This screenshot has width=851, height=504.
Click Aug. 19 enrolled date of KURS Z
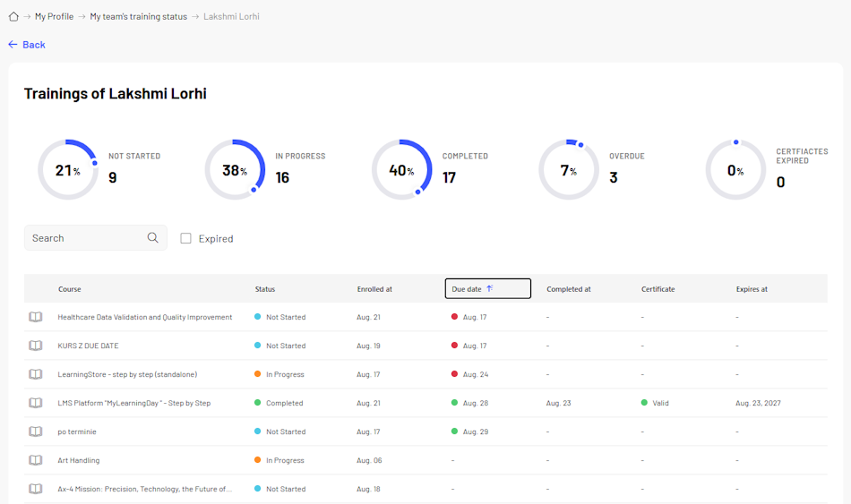pyautogui.click(x=368, y=346)
